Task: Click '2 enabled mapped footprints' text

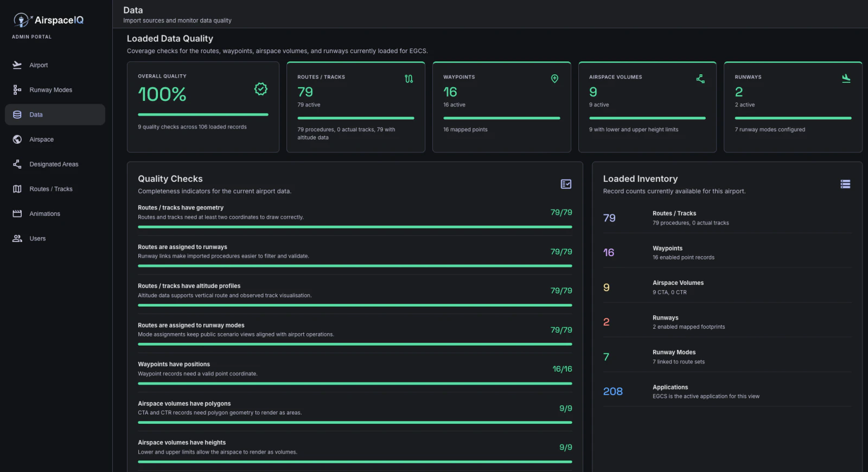Action: tap(688, 327)
